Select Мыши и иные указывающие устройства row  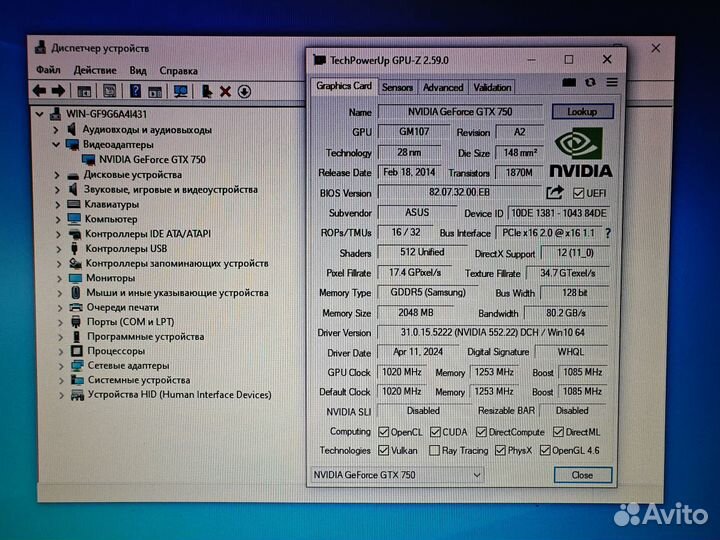coord(177,292)
